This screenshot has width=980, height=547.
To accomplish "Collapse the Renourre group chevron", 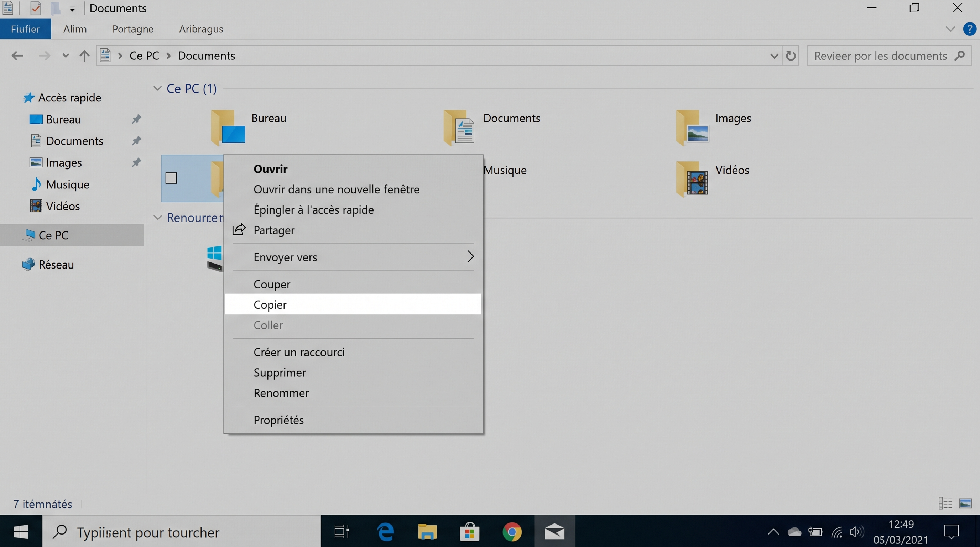I will (x=157, y=217).
